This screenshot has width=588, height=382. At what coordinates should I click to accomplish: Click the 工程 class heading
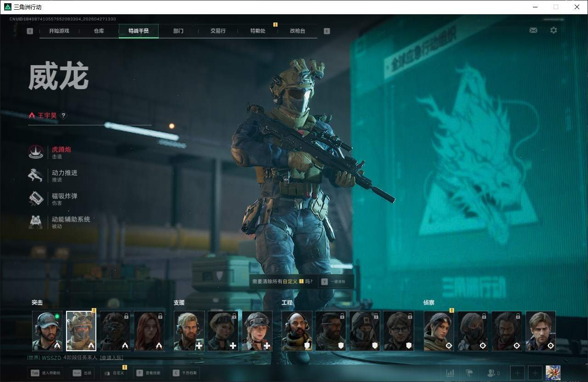(x=287, y=303)
